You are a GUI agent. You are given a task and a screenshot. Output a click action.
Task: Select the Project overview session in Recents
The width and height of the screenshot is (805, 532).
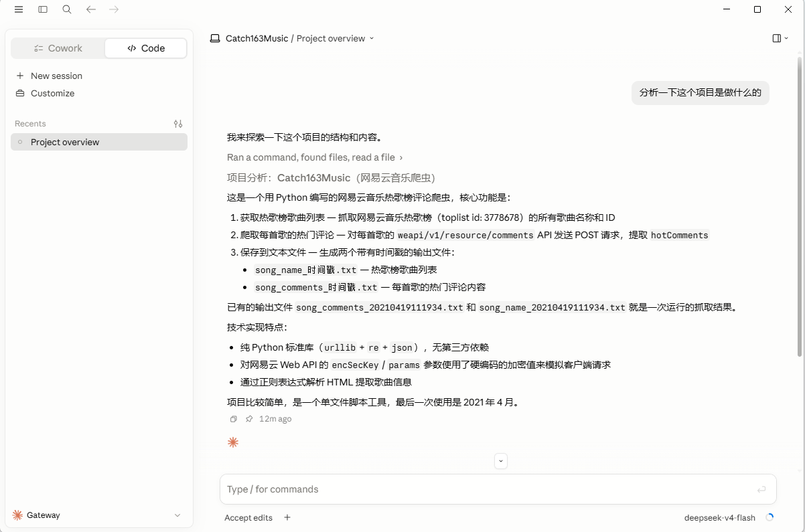pyautogui.click(x=99, y=142)
